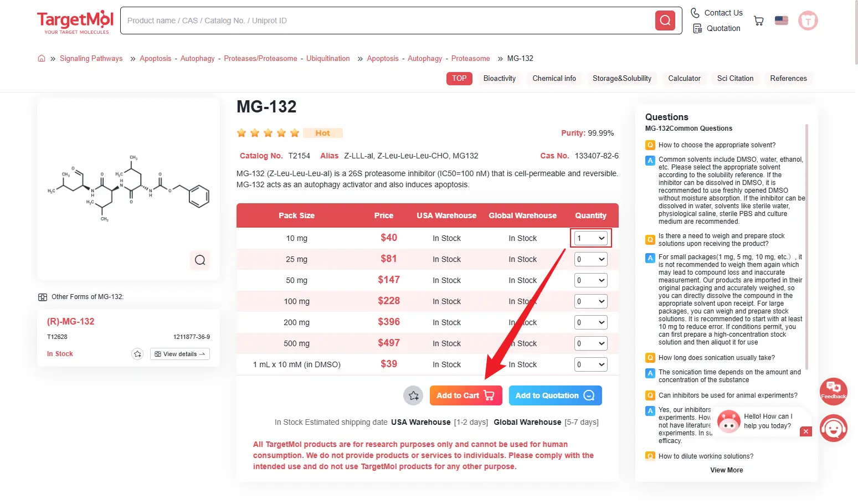Open the quantity dropdown for 500 mg
This screenshot has width=858, height=504.
pos(590,343)
